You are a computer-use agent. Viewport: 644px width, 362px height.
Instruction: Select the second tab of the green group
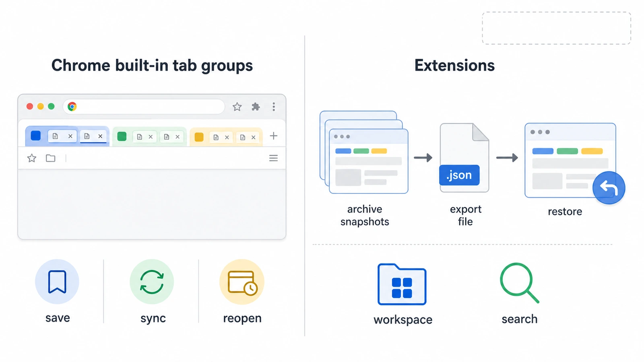tap(171, 137)
